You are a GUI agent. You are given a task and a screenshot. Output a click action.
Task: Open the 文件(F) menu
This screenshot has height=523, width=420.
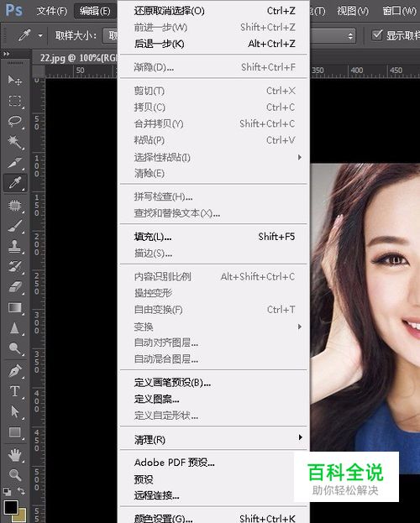click(52, 11)
